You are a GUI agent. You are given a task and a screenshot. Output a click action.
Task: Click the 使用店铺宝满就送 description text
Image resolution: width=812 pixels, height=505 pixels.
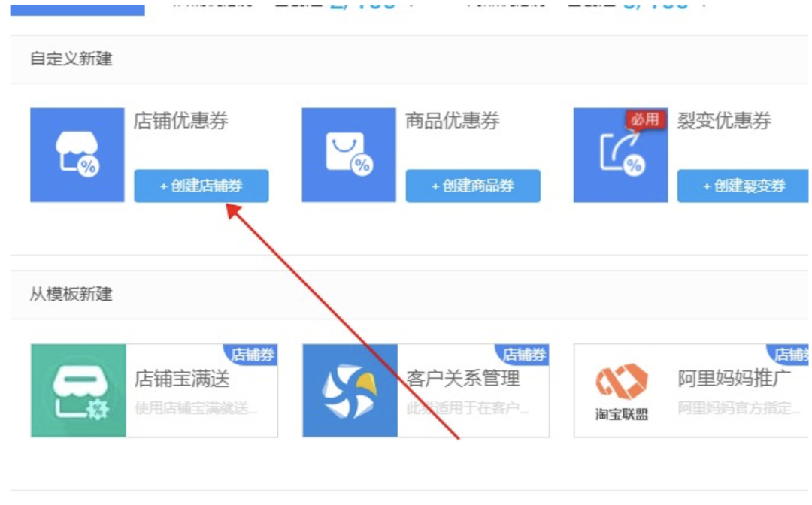tap(195, 408)
